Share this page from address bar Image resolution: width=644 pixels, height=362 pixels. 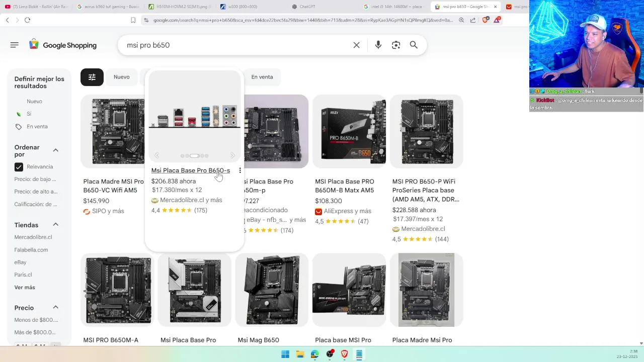[473, 20]
